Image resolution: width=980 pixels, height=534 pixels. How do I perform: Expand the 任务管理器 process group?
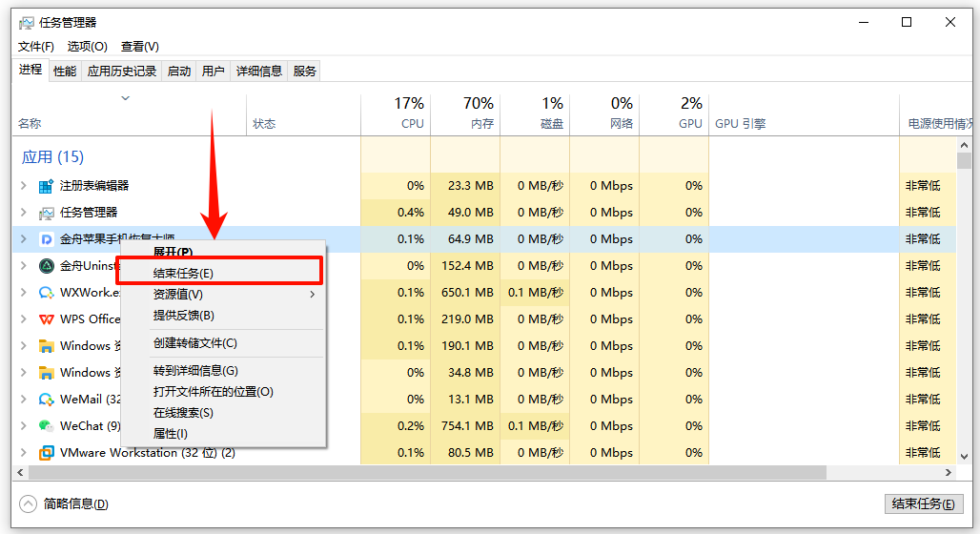point(23,213)
